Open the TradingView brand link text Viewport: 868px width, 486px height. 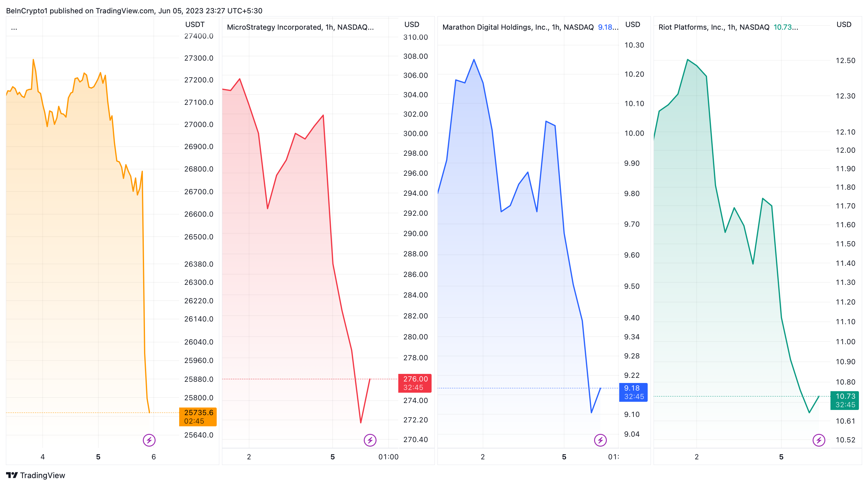click(x=42, y=475)
